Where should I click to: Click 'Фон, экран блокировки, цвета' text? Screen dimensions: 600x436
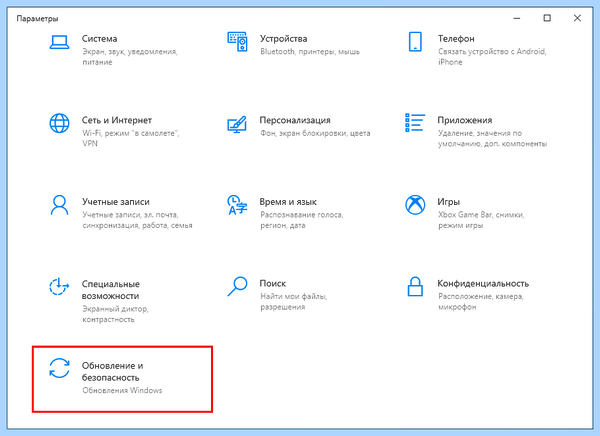point(315,133)
